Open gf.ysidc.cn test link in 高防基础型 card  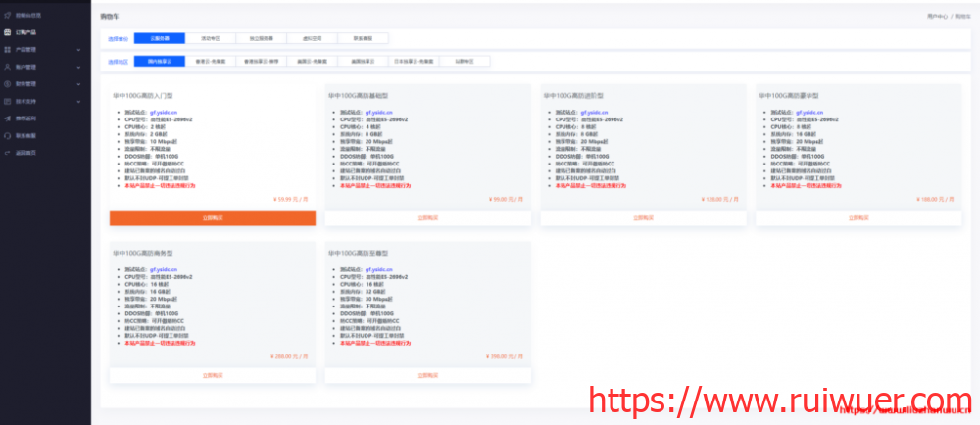378,113
